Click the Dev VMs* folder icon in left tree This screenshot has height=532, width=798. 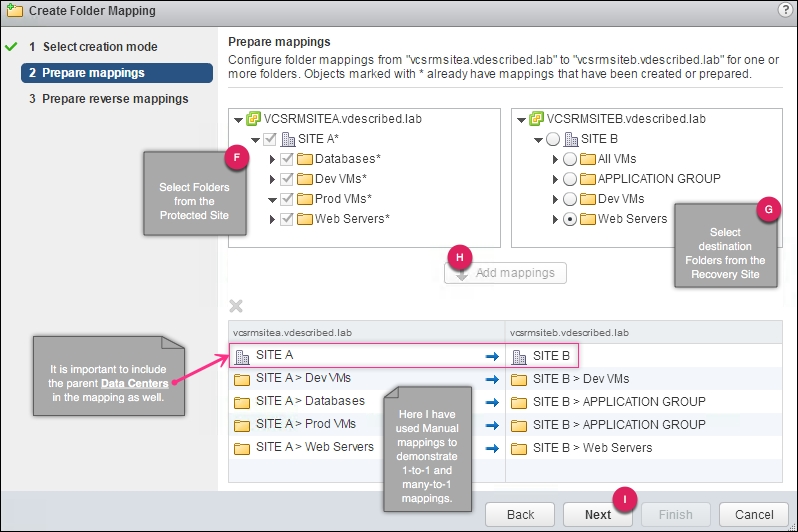pyautogui.click(x=304, y=179)
